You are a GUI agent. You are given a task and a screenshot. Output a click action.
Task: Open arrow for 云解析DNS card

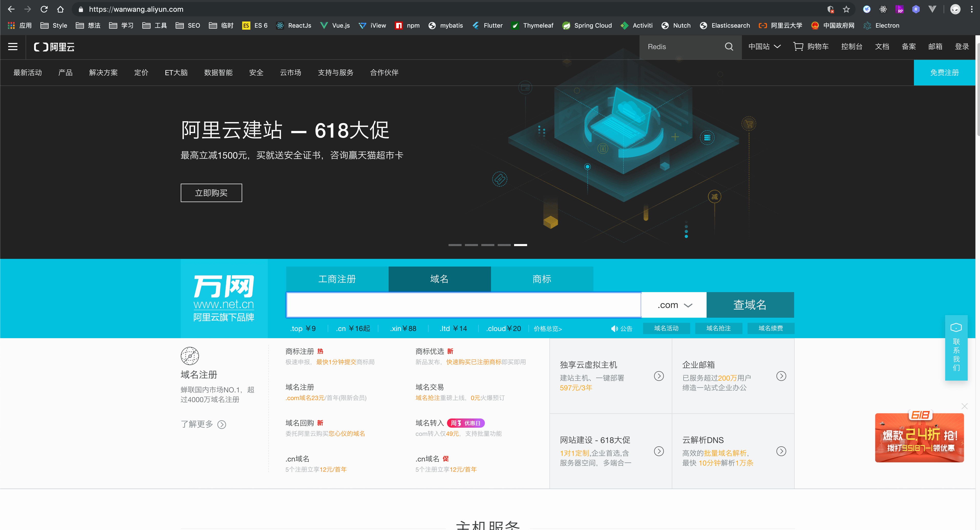(781, 451)
